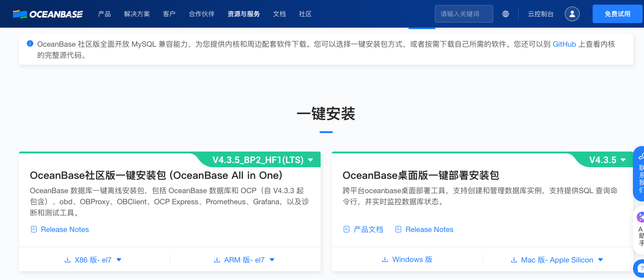Click the info icon in notice banner

click(x=30, y=44)
